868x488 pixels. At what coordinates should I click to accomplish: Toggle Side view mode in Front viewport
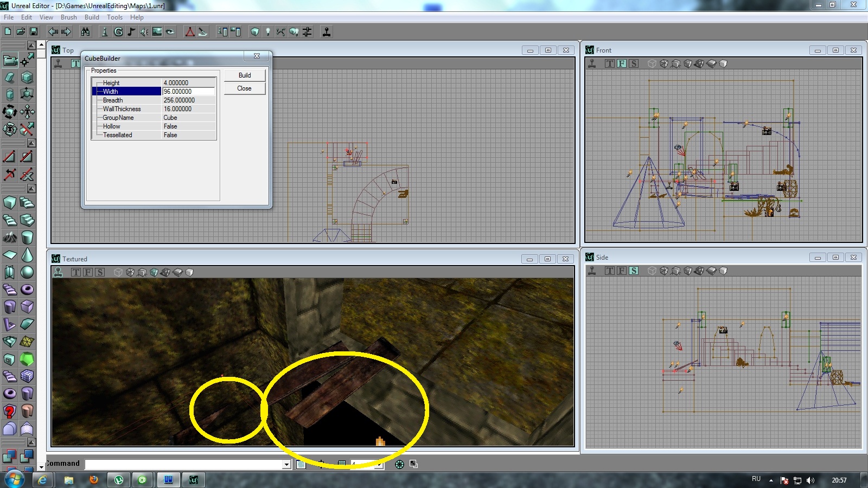(x=634, y=63)
